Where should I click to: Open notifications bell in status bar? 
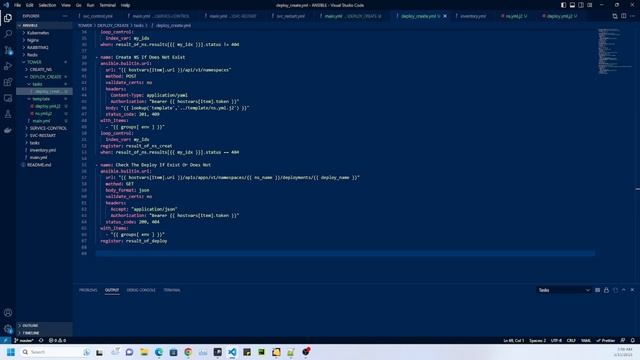633,340
